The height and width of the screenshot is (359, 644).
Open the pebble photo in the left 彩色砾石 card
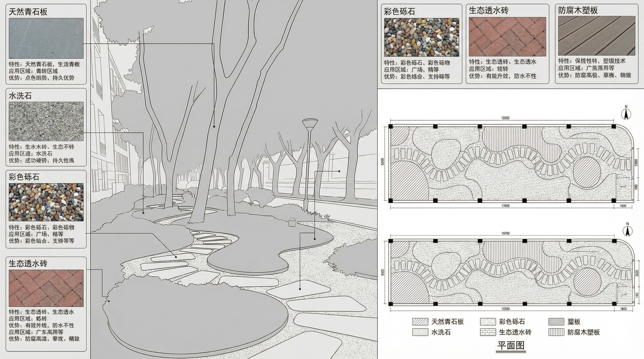tap(46, 202)
